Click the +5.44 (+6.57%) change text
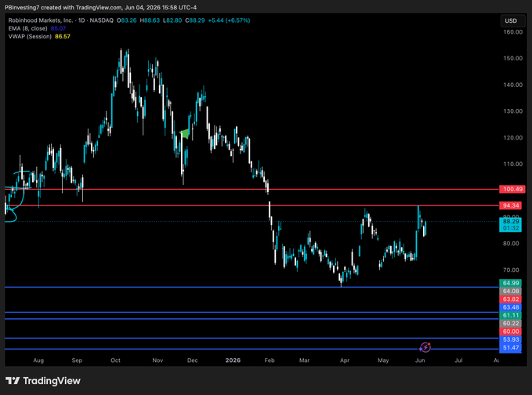The height and width of the screenshot is (395, 532). (229, 20)
